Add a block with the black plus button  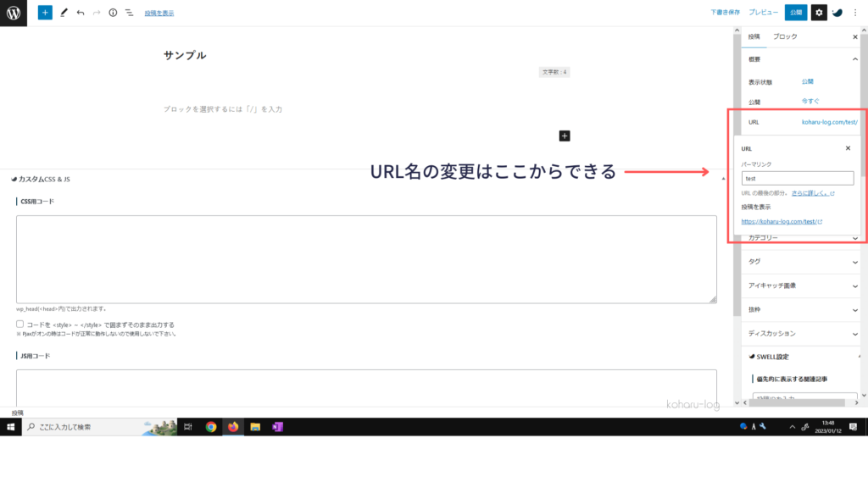[x=564, y=136]
